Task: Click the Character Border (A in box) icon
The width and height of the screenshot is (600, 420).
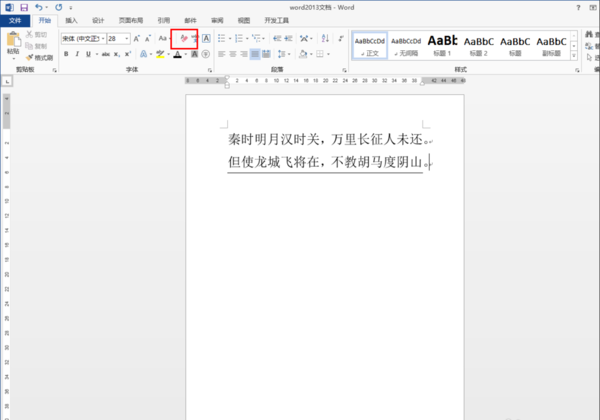Action: [x=206, y=38]
